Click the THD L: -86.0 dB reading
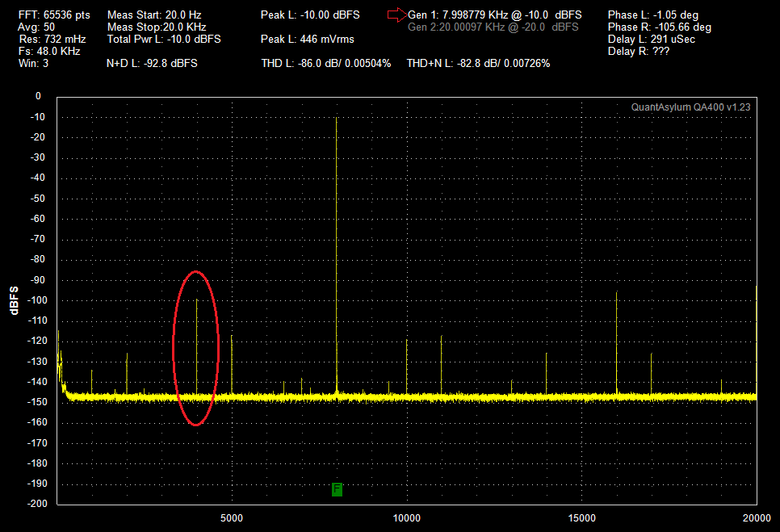Viewport: 780px width, 532px height. 326,63
